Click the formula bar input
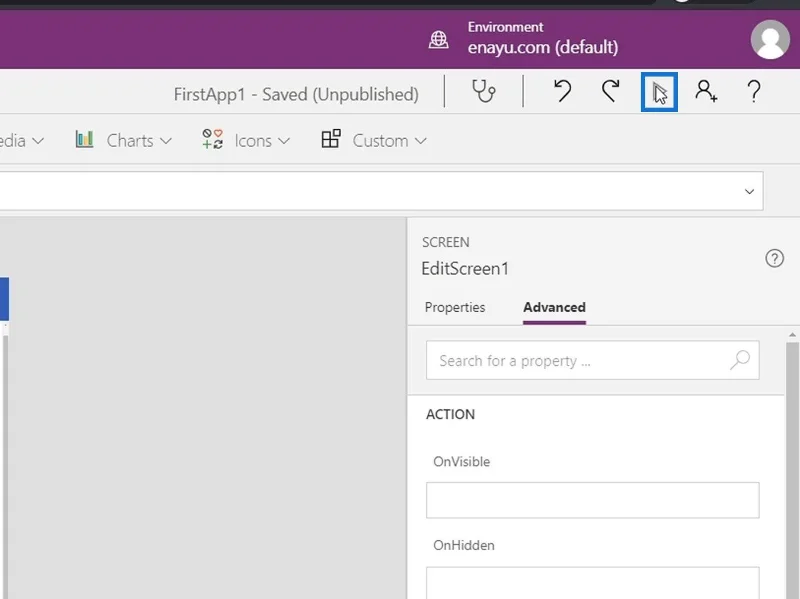Viewport: 800px width, 599px height. [381, 191]
